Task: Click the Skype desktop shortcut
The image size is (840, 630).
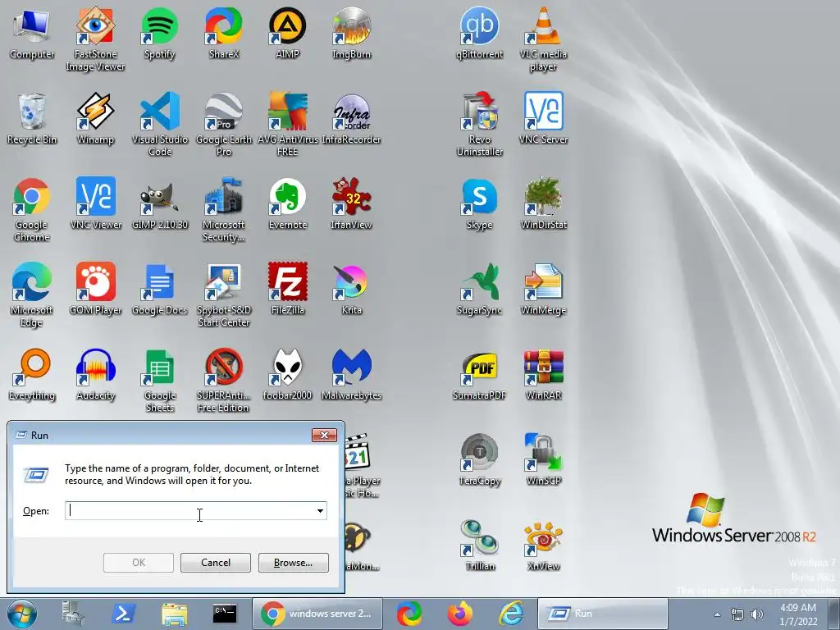Action: tap(479, 203)
